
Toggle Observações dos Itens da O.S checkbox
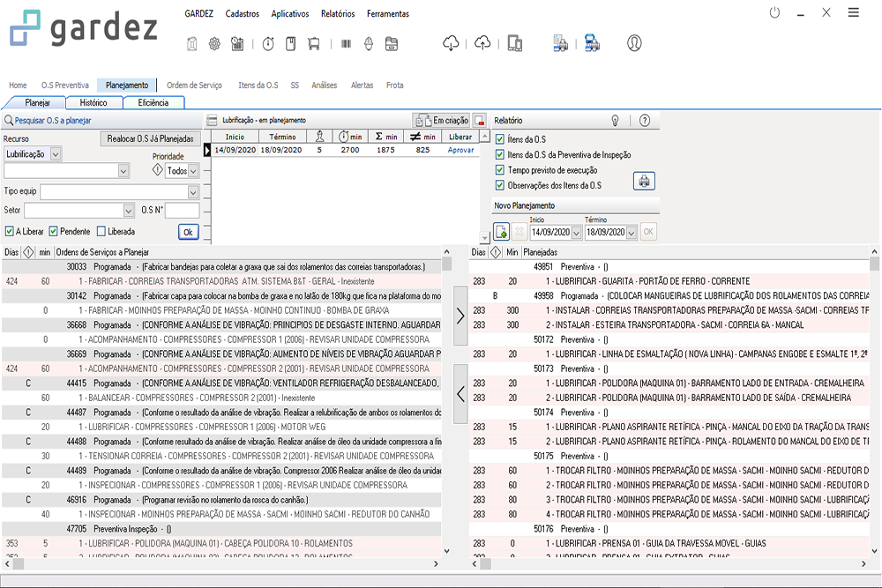pos(499,185)
